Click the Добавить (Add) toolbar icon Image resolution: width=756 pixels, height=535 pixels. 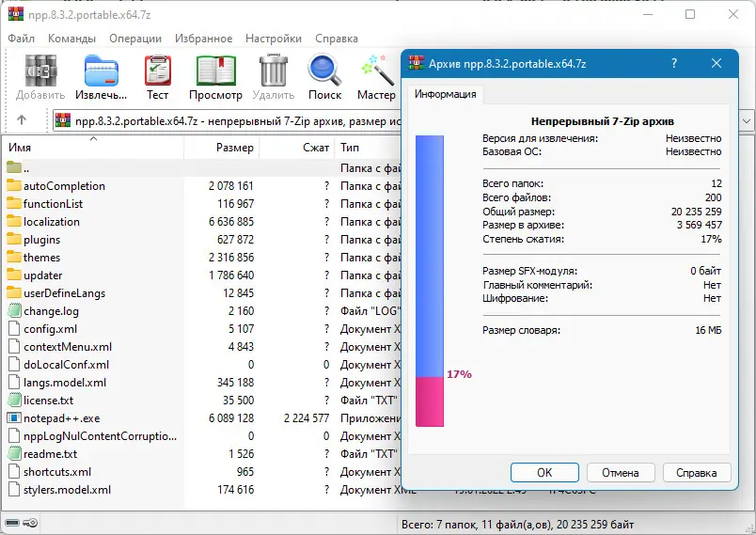click(x=40, y=71)
